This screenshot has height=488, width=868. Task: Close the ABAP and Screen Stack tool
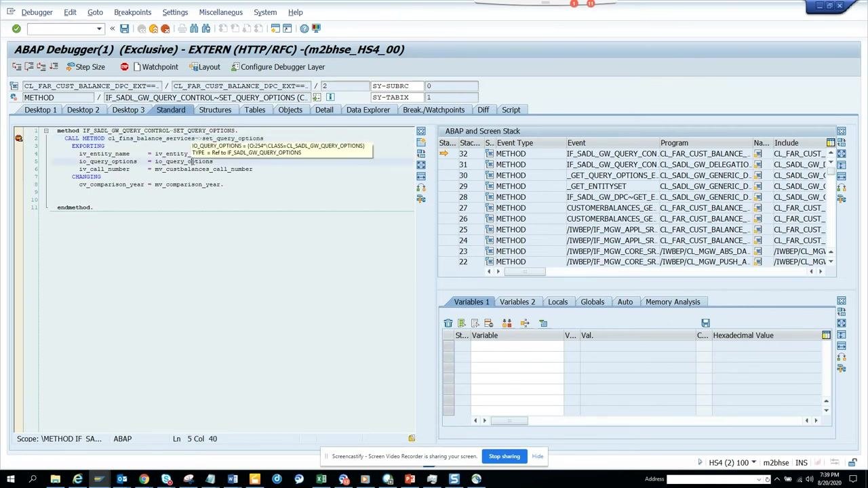coord(842,131)
